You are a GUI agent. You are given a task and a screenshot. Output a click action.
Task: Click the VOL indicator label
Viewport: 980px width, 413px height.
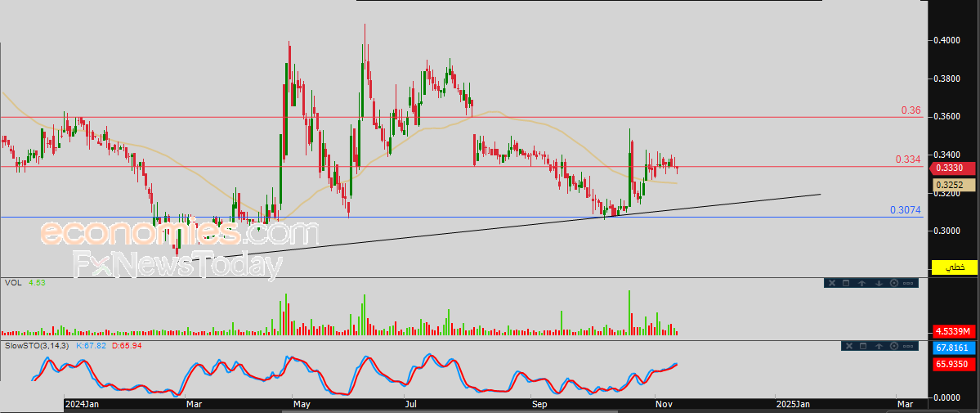tap(13, 283)
